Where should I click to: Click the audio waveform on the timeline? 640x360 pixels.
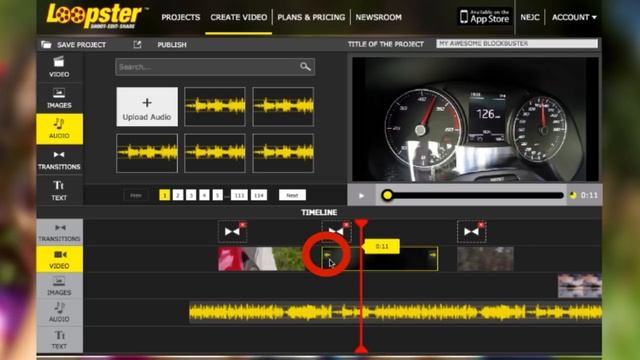coord(395,313)
